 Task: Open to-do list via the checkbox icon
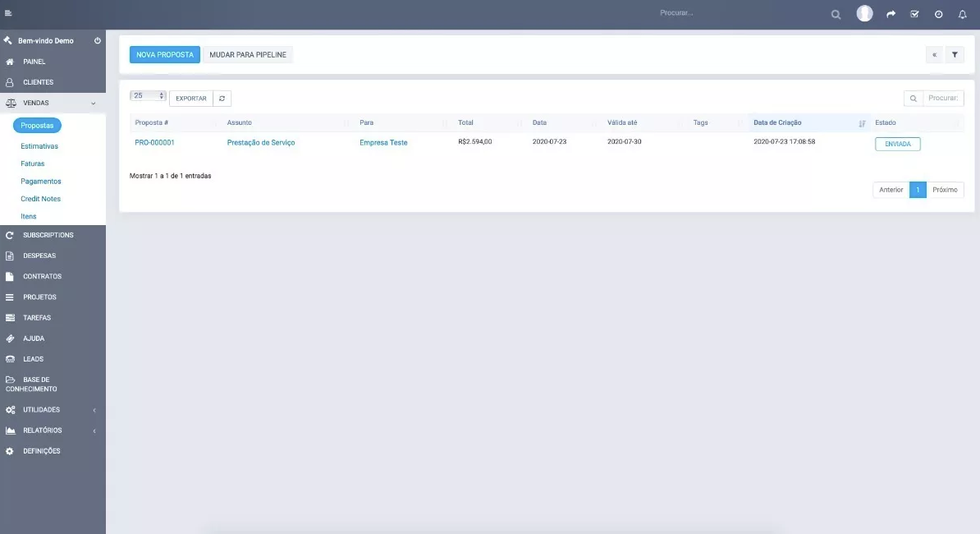click(914, 14)
